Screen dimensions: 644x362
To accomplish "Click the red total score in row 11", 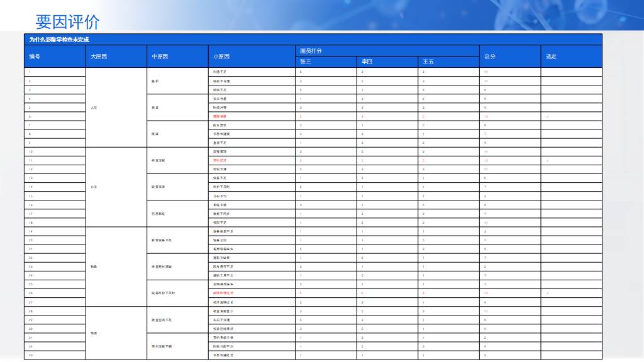I will coord(486,160).
